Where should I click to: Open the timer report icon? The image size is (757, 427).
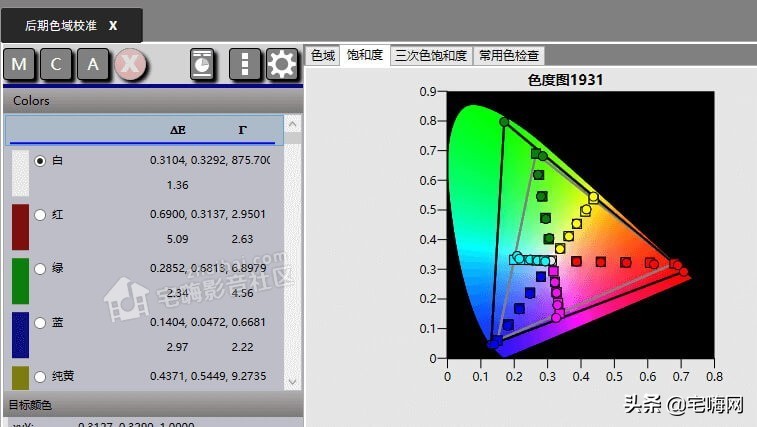[202, 64]
